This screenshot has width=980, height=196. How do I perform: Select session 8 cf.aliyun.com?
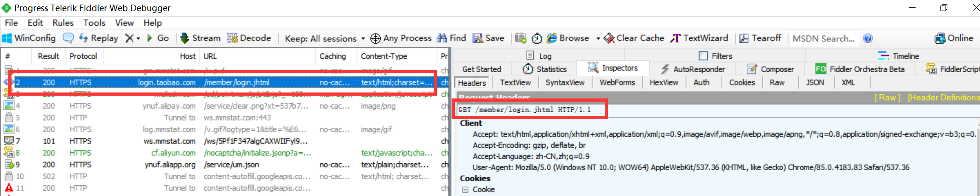tap(225, 153)
